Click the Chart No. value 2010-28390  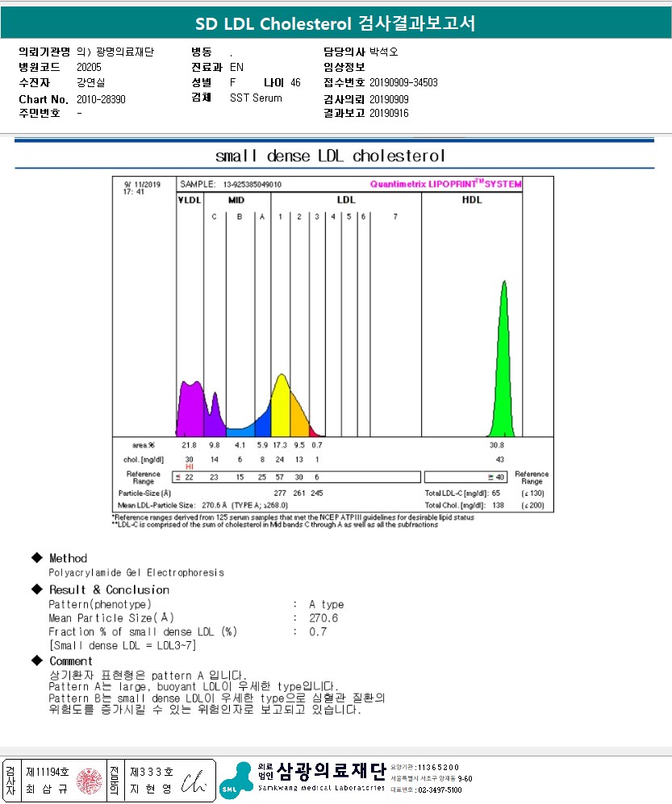click(x=101, y=99)
